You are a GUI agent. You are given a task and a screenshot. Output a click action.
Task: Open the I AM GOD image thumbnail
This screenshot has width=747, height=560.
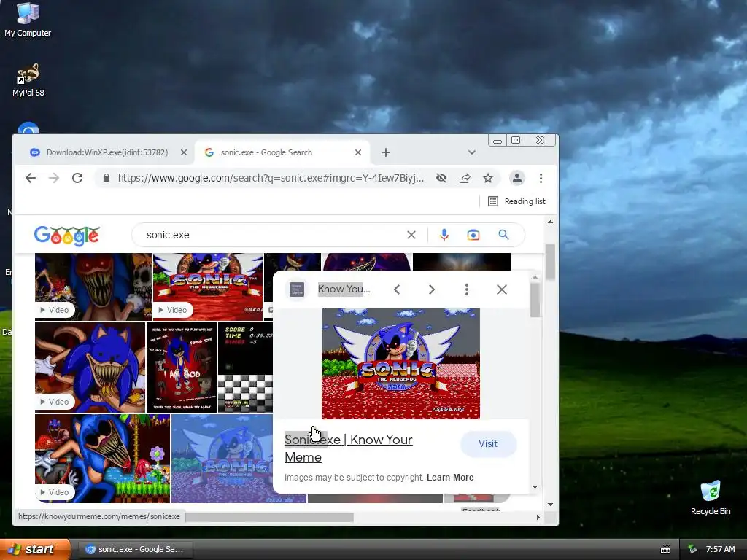pyautogui.click(x=182, y=367)
